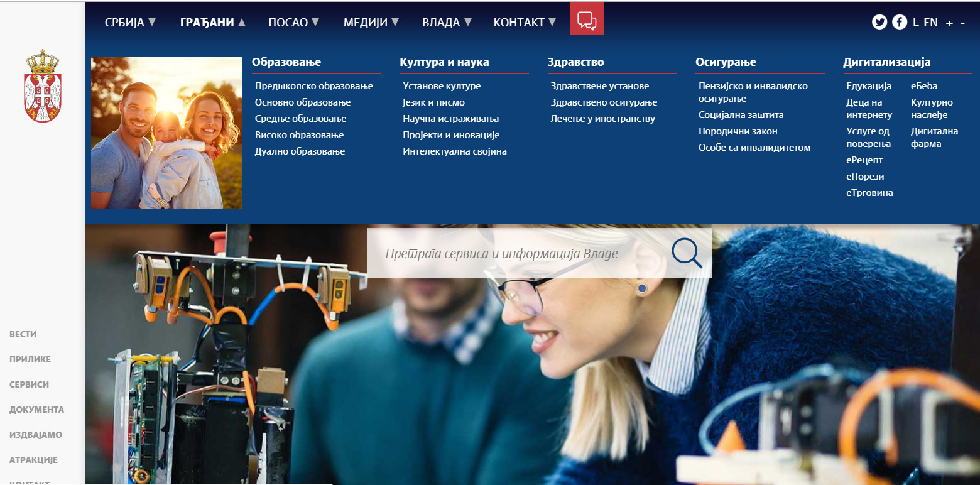The height and width of the screenshot is (485, 980).
Task: Click the еРецепт link
Action: 864,160
